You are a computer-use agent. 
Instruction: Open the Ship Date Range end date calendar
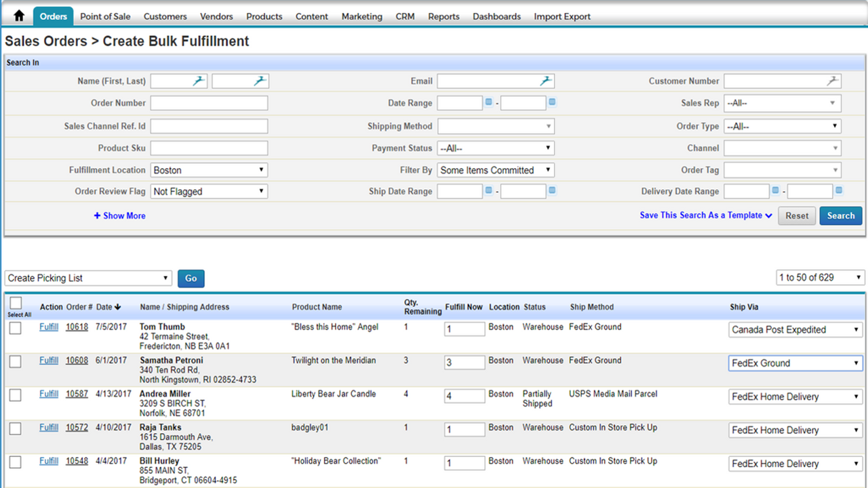click(552, 191)
